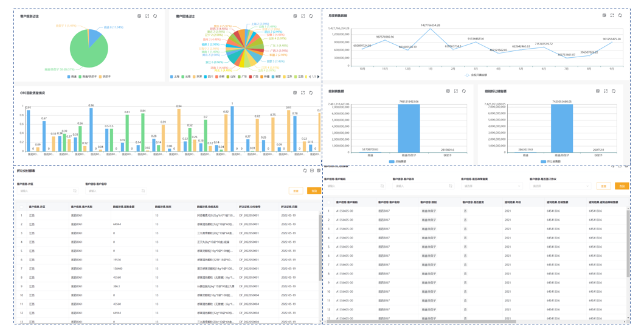Click the 1427766354.28 peak label on line chart
This screenshot has width=644, height=336.
430,26
